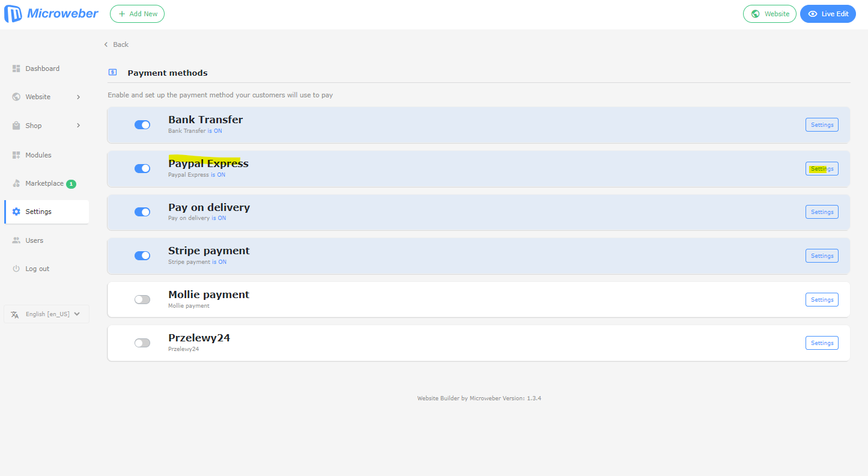Turn on the Przelewy24 switch
Viewport: 868px width, 476px height.
pos(142,343)
